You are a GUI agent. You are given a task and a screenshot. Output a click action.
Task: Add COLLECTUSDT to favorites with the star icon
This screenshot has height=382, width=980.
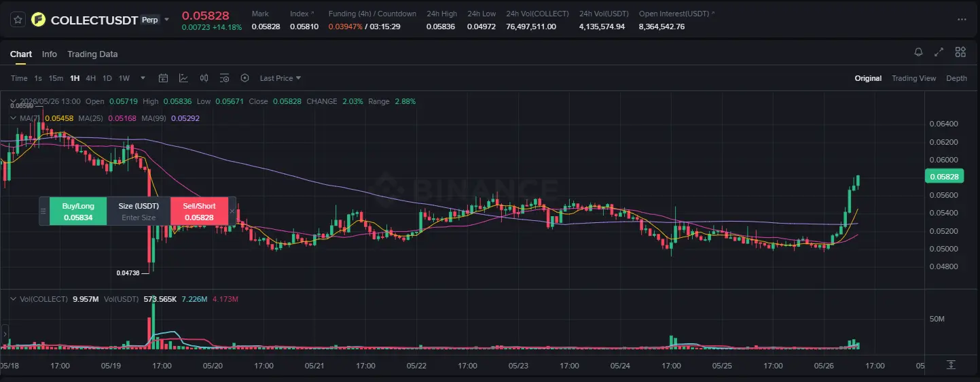18,20
